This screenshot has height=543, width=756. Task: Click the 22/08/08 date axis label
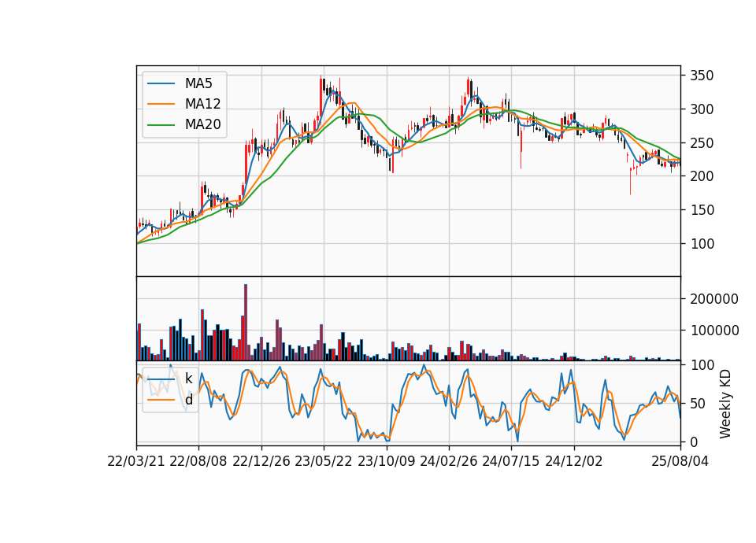[198, 461]
